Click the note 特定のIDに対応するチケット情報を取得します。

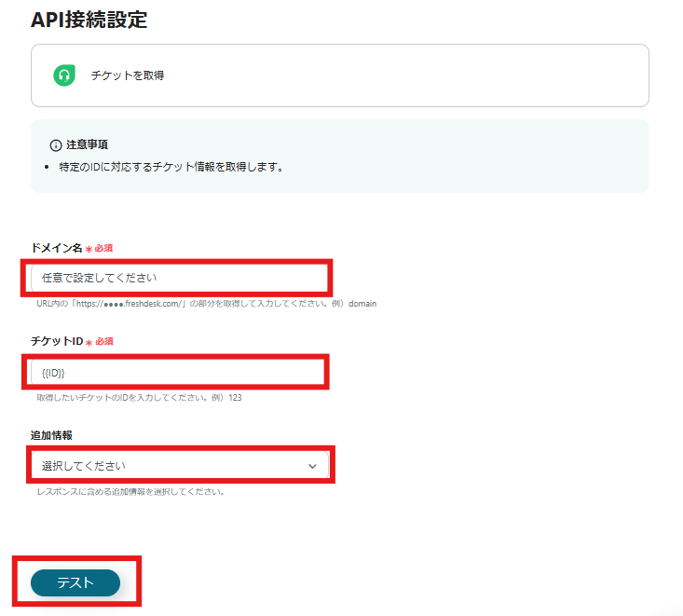[x=171, y=167]
